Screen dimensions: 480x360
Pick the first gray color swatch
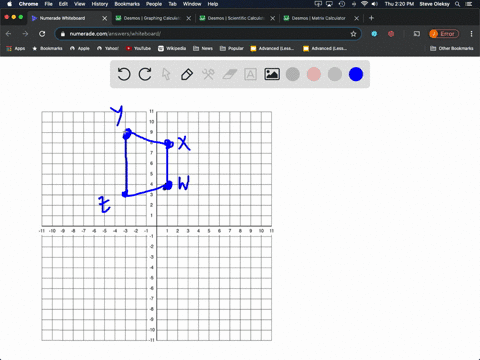[293, 74]
